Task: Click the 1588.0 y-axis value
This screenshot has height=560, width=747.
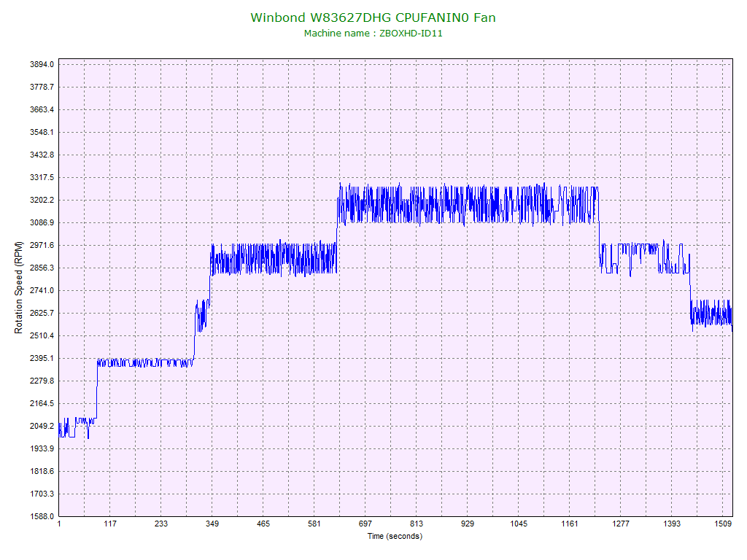Action: pos(42,517)
